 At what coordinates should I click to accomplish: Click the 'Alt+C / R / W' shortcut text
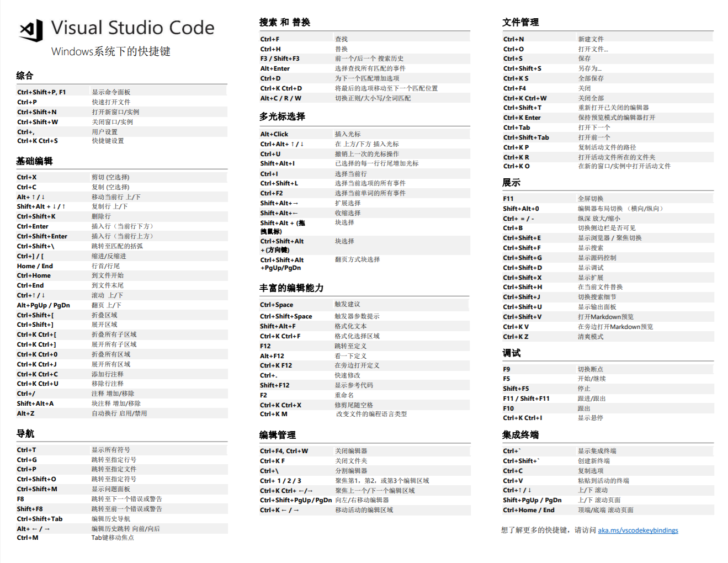[281, 98]
